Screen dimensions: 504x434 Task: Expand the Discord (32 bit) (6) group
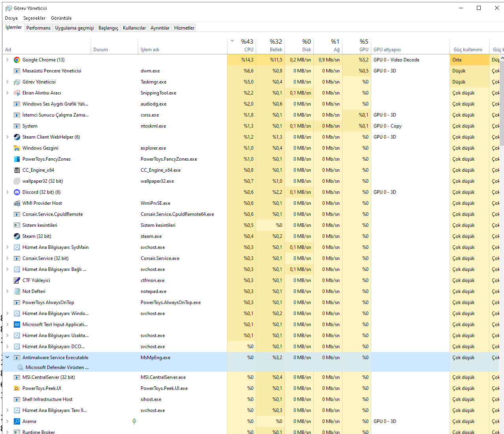(x=7, y=192)
